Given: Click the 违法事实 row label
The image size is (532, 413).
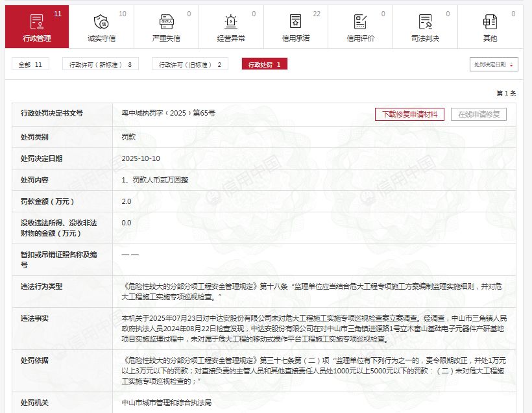Looking at the screenshot, I should 34,319.
